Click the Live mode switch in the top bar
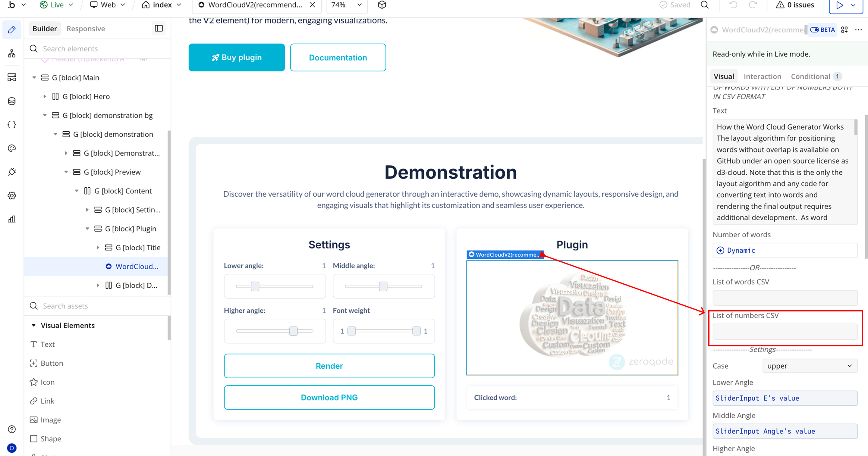The image size is (868, 456). tap(56, 5)
